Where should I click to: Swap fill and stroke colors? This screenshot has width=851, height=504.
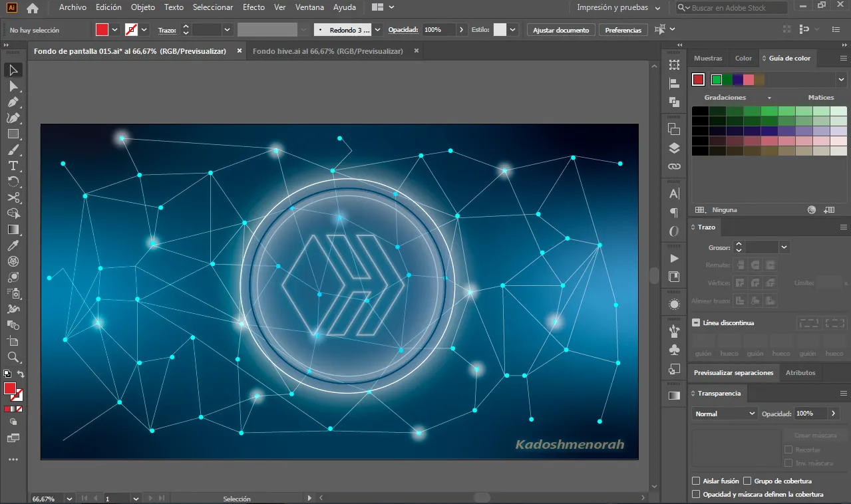click(x=21, y=374)
